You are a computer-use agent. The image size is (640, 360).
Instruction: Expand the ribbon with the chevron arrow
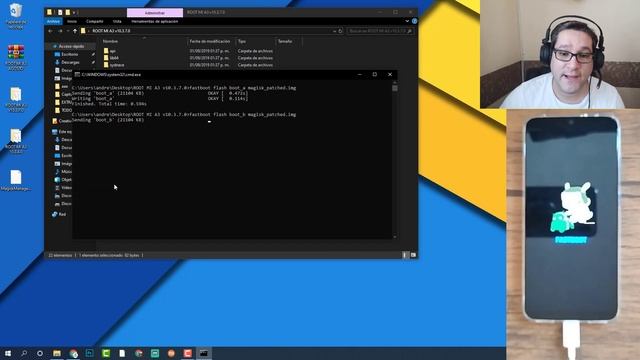click(407, 21)
